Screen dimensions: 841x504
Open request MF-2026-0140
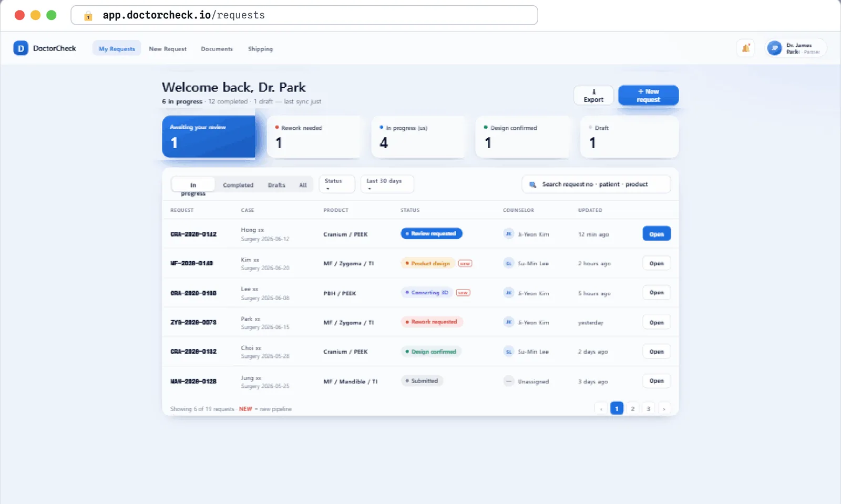(657, 263)
